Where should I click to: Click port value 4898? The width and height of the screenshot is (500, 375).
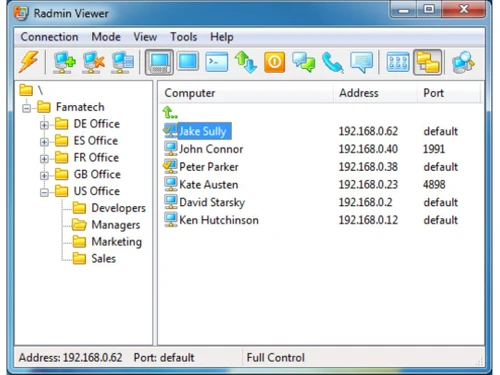(434, 184)
